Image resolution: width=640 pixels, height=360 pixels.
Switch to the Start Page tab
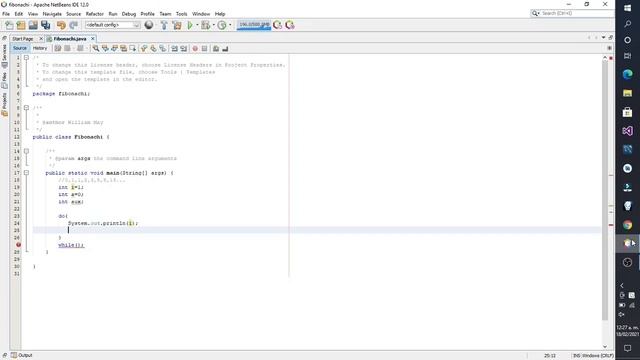point(23,39)
